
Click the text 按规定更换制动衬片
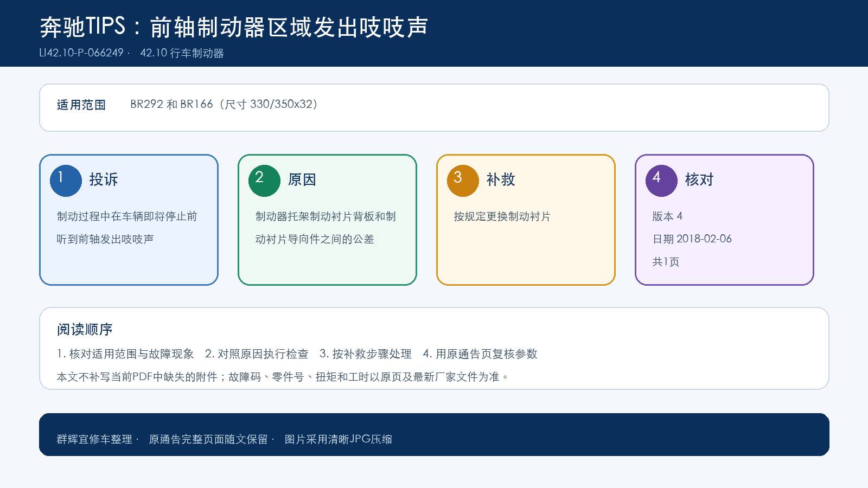502,216
